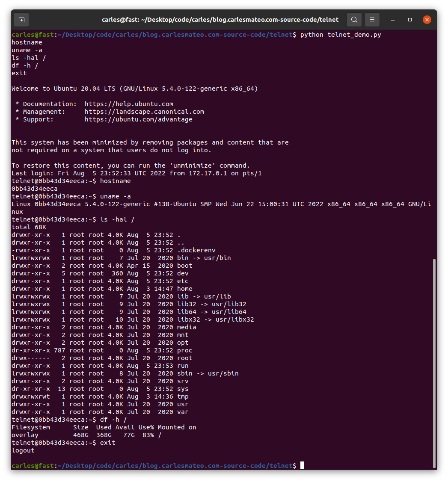Open the terminal search
The width and height of the screenshot is (448, 482).
354,20
